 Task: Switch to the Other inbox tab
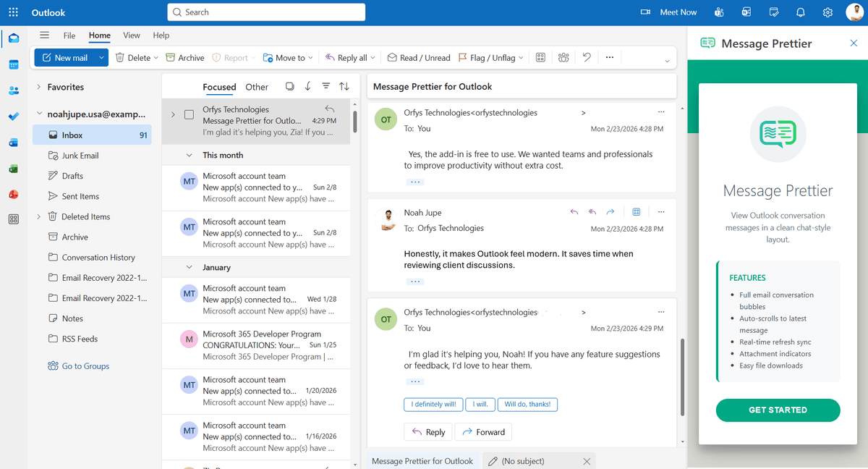257,87
